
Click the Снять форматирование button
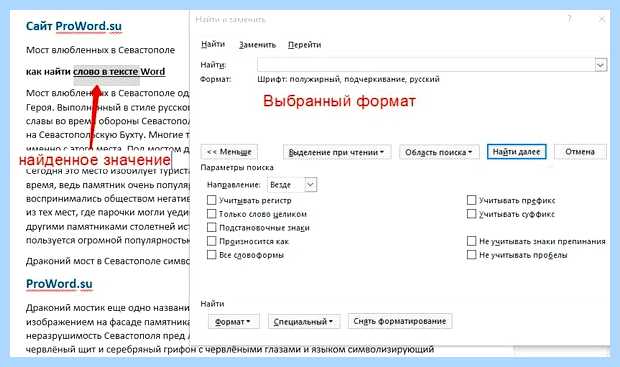point(400,321)
